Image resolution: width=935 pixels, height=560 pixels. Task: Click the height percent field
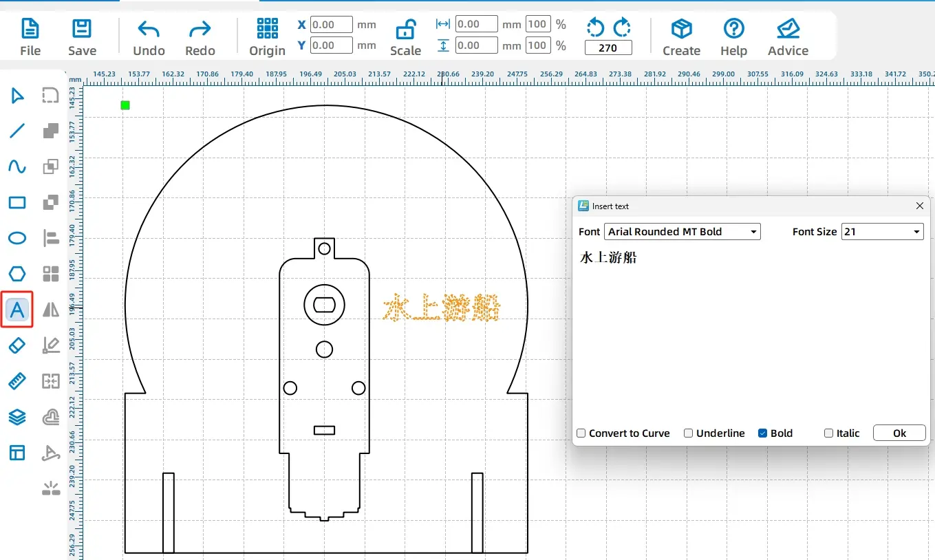click(x=537, y=45)
